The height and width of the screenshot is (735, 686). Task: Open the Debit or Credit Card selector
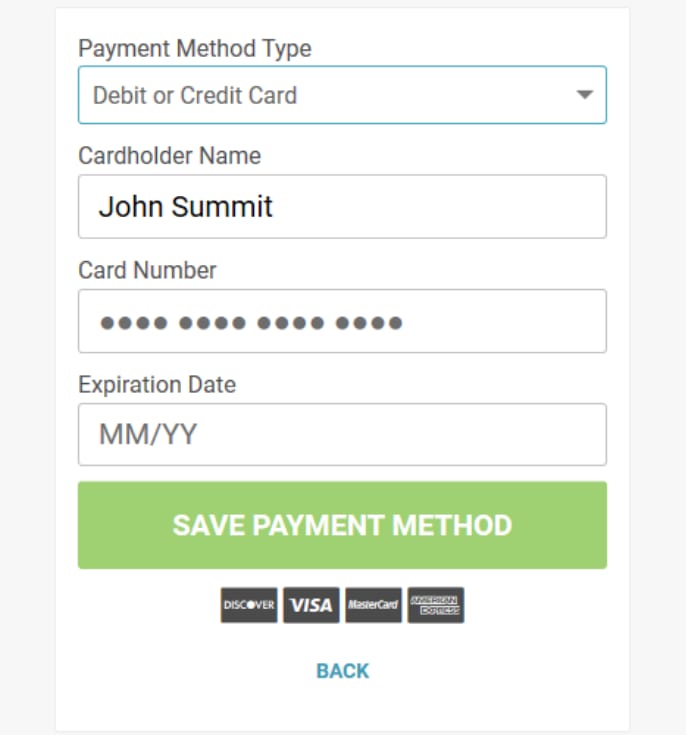pyautogui.click(x=342, y=95)
